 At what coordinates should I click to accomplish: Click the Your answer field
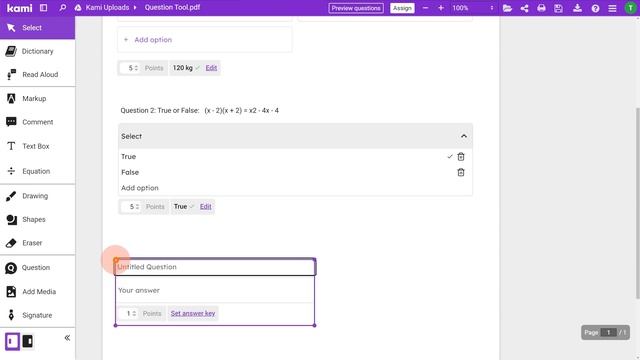(215, 290)
